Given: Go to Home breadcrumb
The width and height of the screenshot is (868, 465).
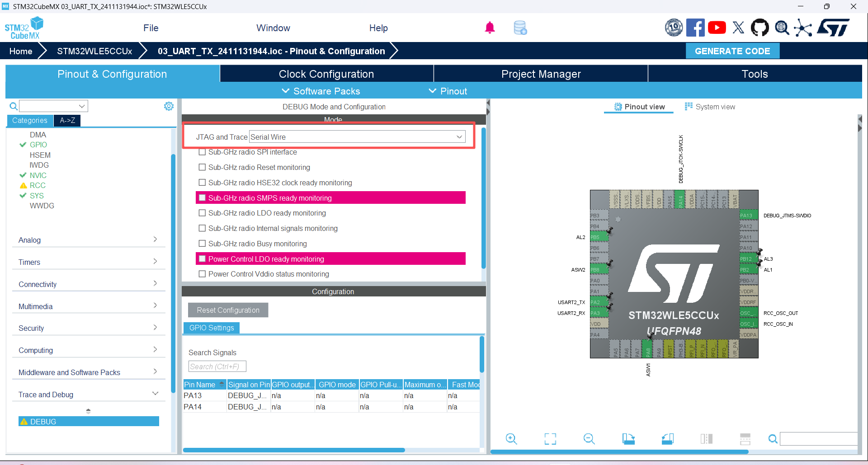Looking at the screenshot, I should pos(21,51).
